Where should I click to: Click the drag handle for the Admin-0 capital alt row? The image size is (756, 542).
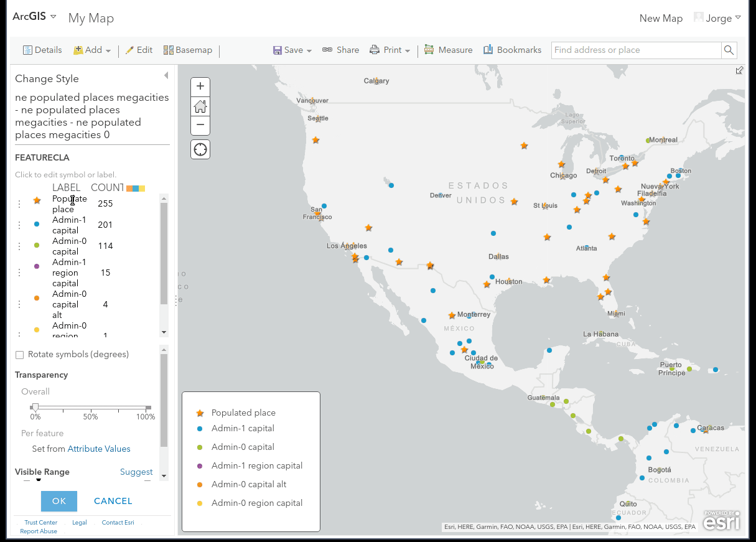19,304
